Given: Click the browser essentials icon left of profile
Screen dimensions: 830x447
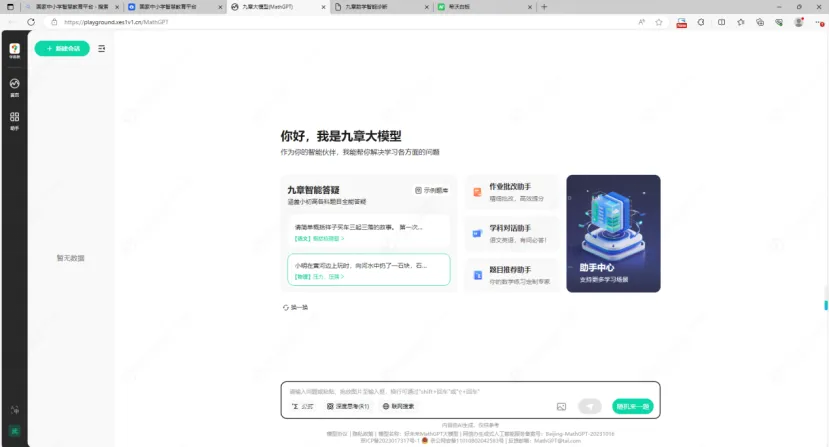Looking at the screenshot, I should coord(779,22).
